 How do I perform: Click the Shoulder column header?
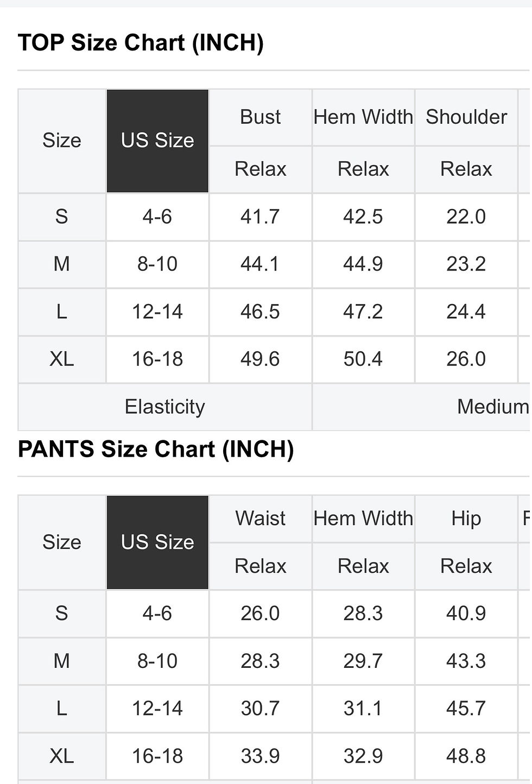point(466,117)
